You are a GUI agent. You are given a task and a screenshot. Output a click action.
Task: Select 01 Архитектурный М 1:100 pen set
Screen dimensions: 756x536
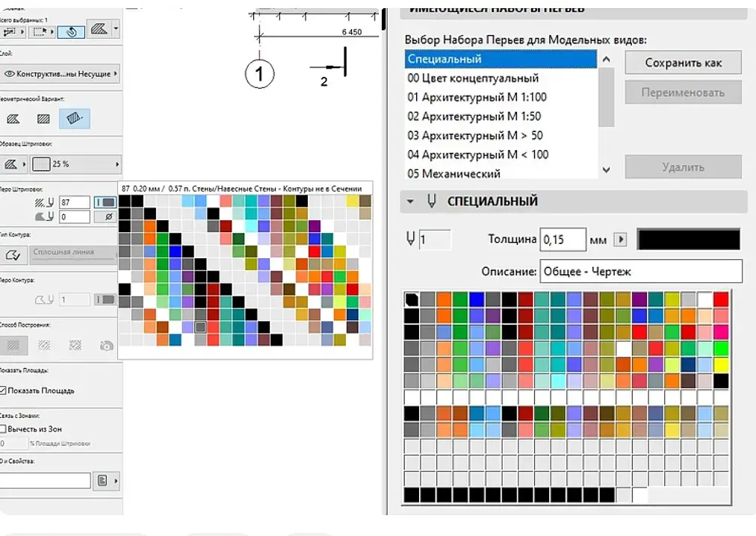(x=501, y=97)
